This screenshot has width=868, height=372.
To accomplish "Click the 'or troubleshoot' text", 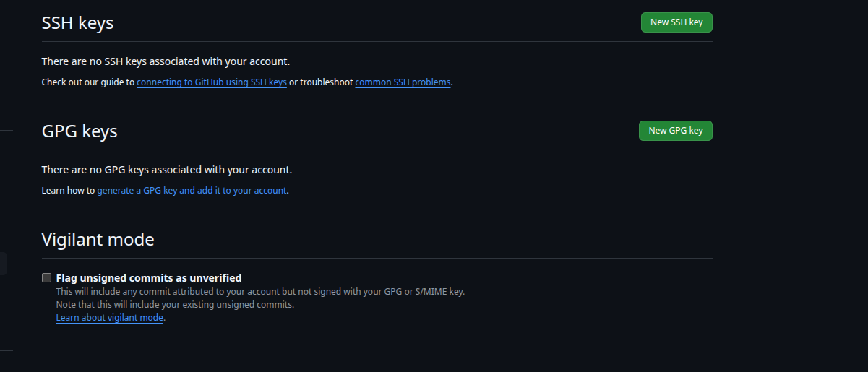I will (321, 82).
